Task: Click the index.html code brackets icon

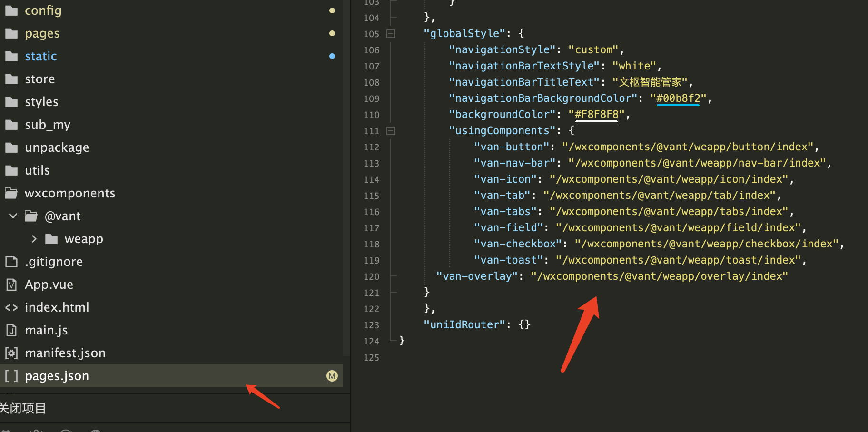Action: pos(11,307)
